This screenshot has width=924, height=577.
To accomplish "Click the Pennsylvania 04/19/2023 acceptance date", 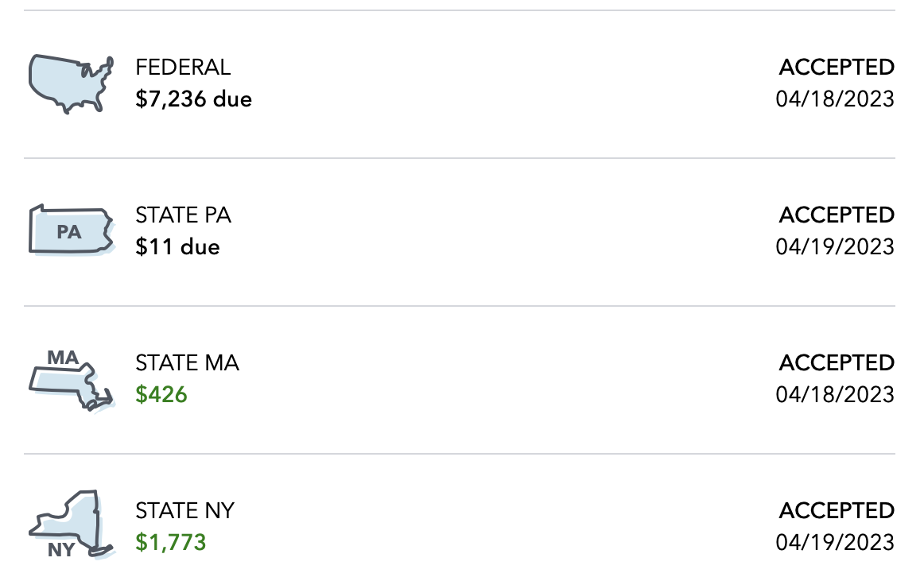I will click(x=835, y=247).
